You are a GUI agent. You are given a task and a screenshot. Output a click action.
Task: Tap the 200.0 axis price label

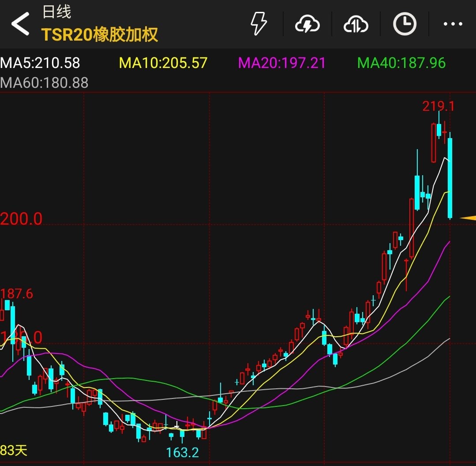21,219
